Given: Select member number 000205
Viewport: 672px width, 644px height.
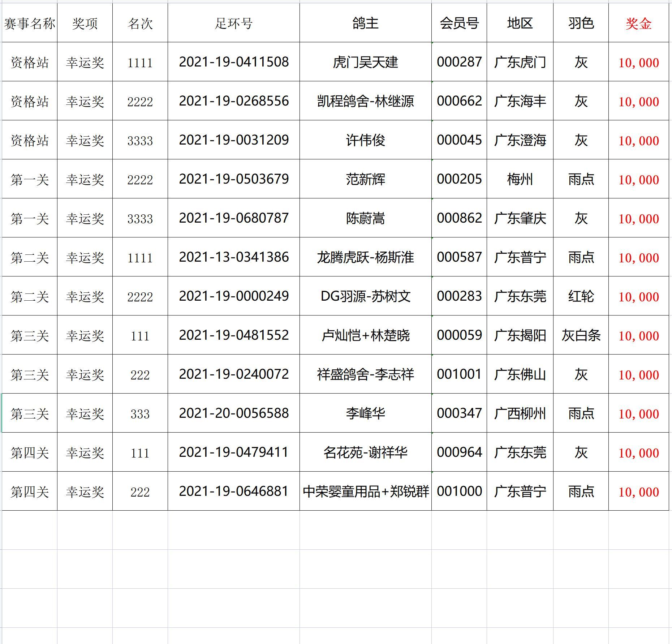Looking at the screenshot, I should click(459, 179).
